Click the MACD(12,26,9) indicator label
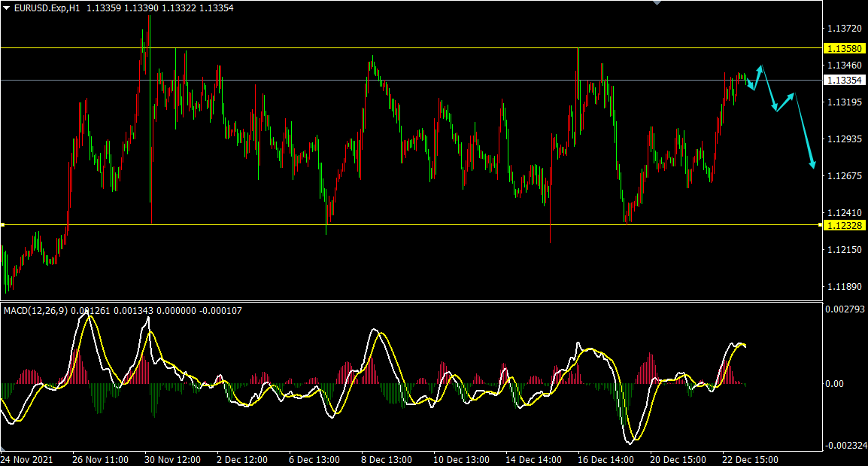Image resolution: width=868 pixels, height=466 pixels. coord(36,311)
